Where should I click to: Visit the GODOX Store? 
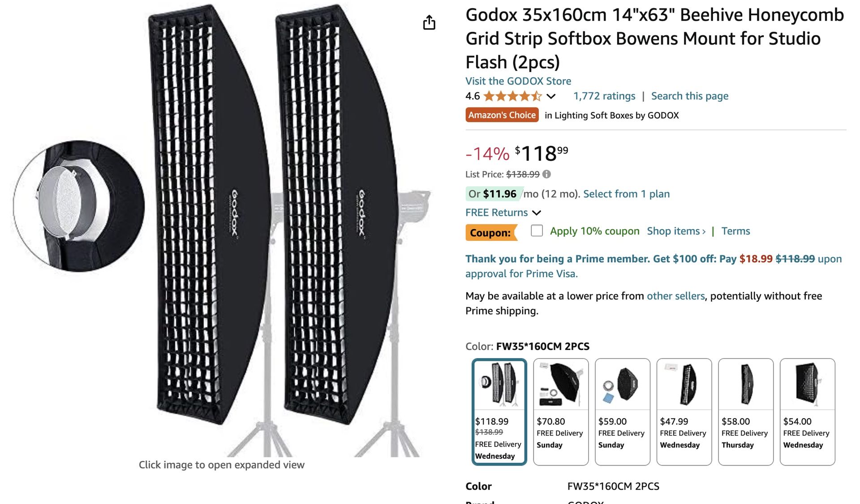coord(518,81)
